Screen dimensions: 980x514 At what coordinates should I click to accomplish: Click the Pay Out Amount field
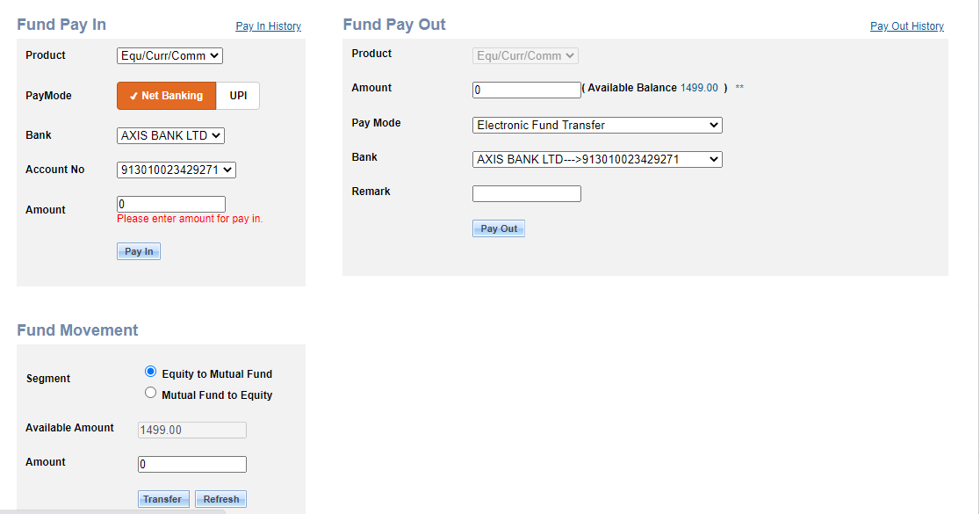(x=526, y=90)
